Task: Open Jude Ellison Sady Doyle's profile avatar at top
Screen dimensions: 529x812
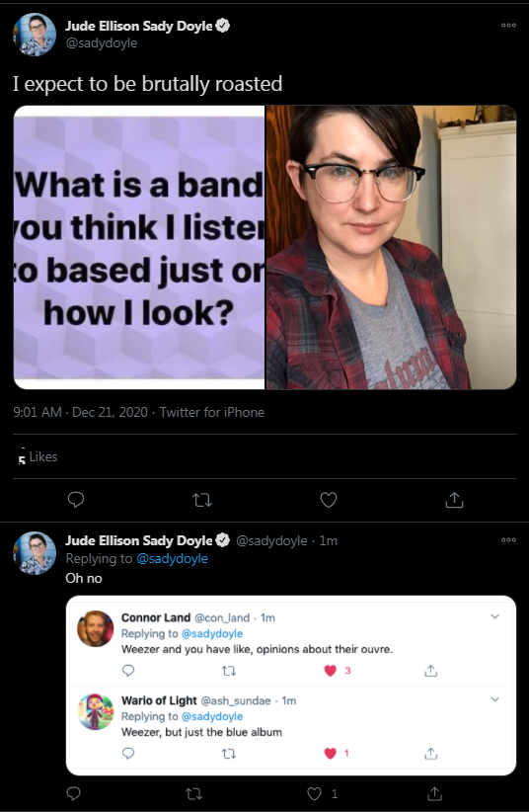Action: coord(35,35)
